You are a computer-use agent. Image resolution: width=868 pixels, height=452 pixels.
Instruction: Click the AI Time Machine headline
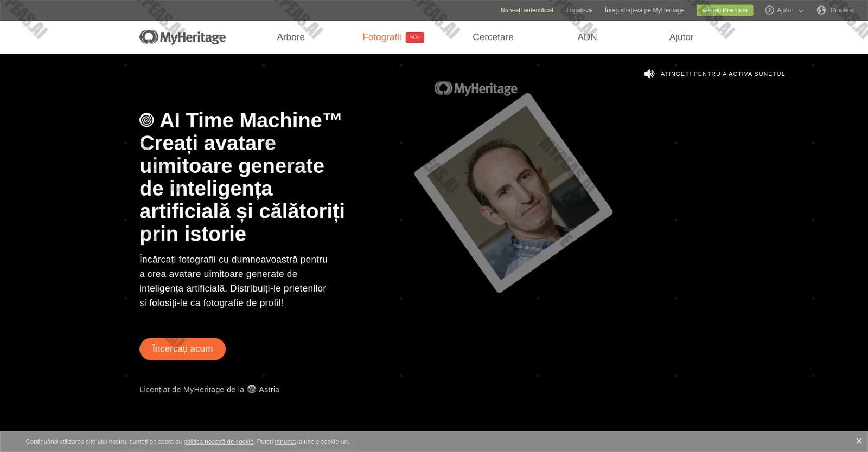click(x=242, y=177)
